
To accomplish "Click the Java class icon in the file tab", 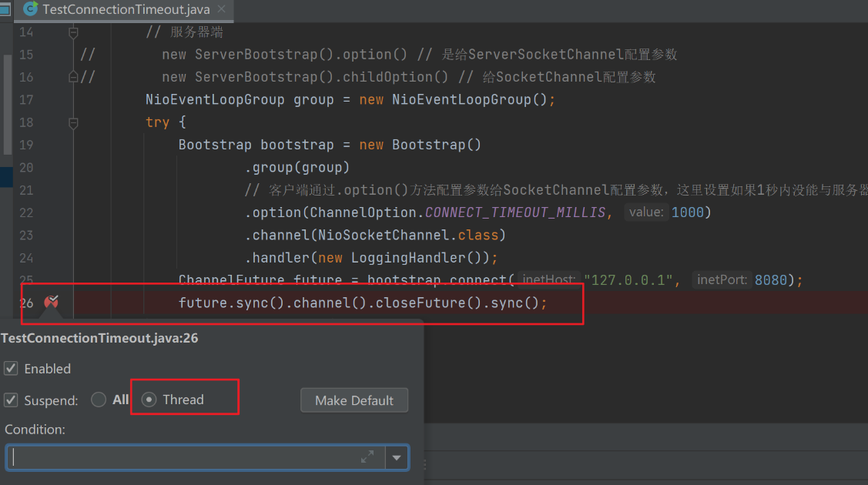I will [x=31, y=9].
